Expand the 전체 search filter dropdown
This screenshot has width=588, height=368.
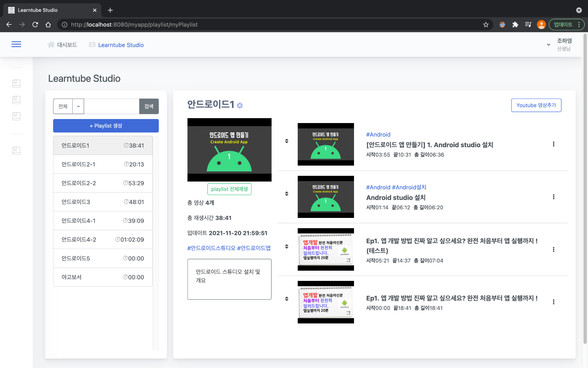tap(78, 106)
